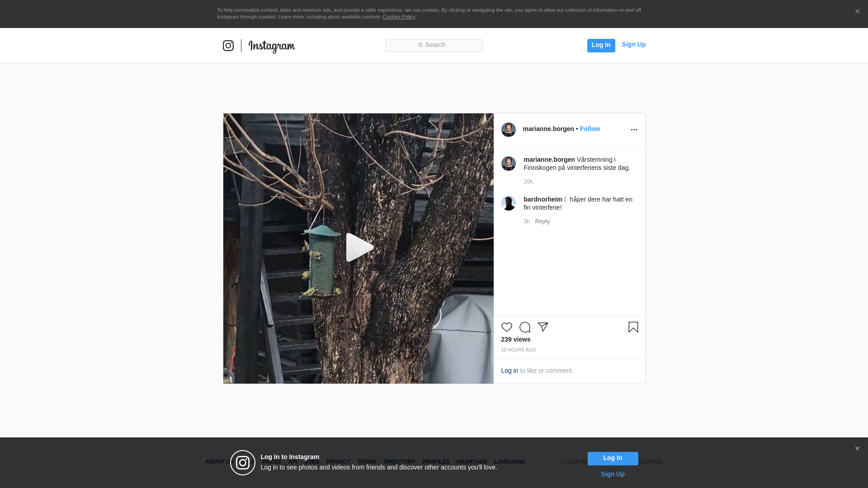Click the Log In button in header

tap(601, 45)
